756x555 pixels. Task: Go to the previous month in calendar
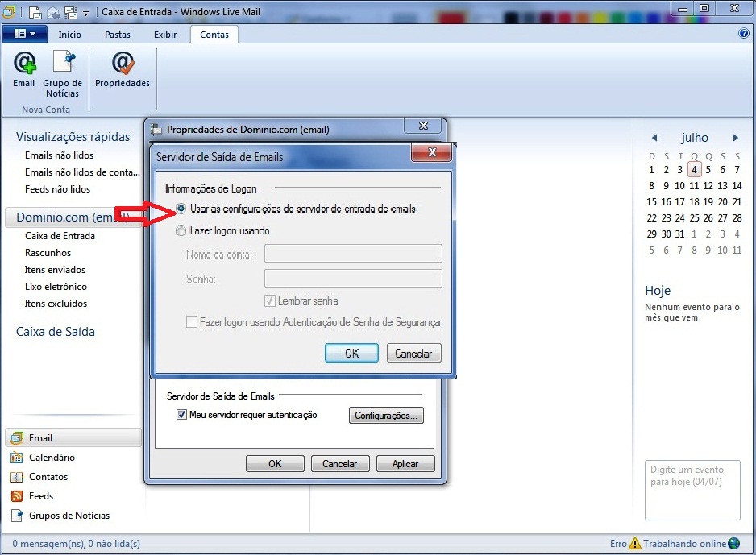tap(654, 138)
